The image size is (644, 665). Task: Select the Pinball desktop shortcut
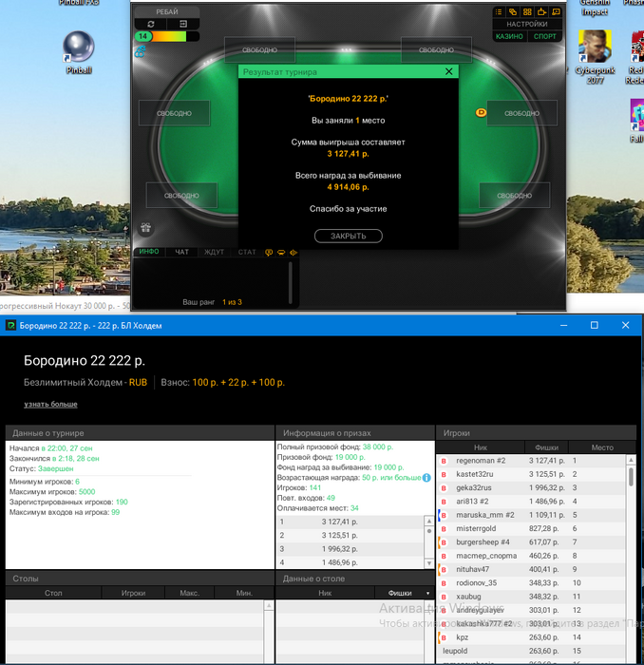click(x=79, y=53)
